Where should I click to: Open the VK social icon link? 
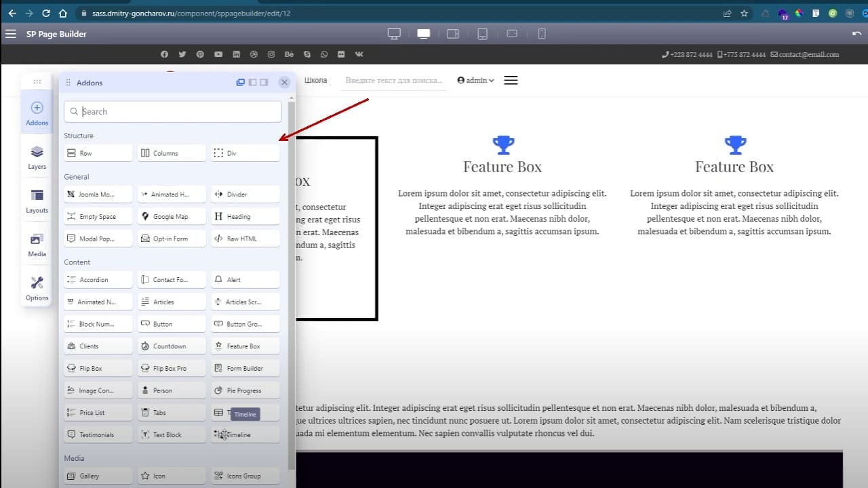pos(359,54)
